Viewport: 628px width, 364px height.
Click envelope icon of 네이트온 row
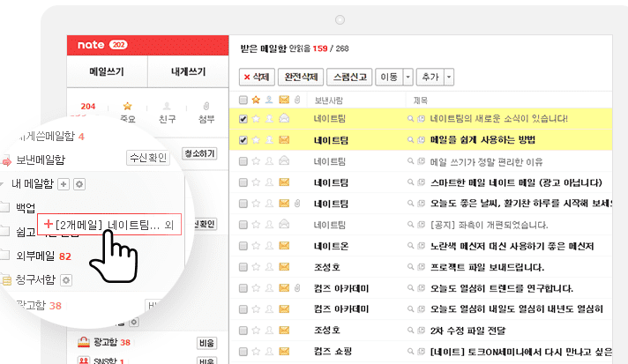(284, 246)
